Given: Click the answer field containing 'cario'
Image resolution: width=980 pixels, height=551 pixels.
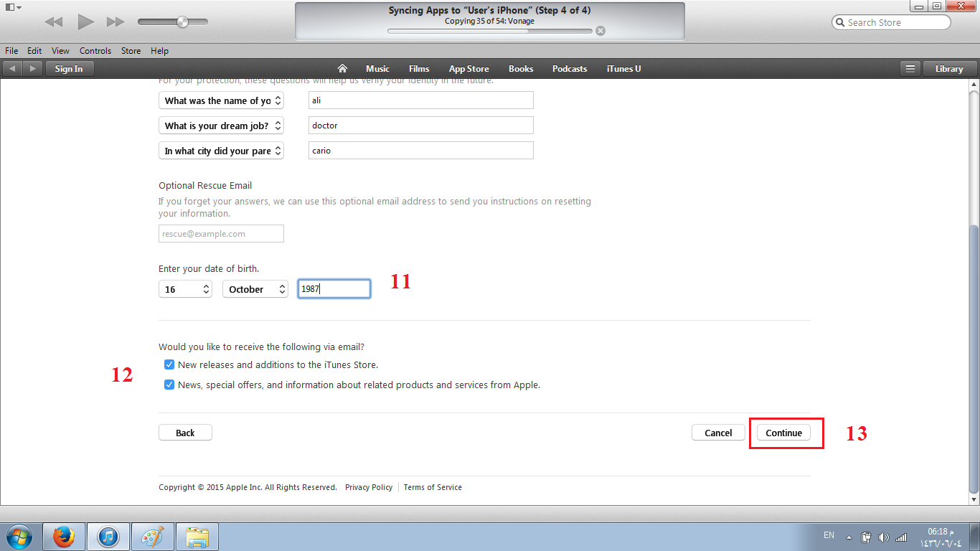Looking at the screenshot, I should point(421,151).
